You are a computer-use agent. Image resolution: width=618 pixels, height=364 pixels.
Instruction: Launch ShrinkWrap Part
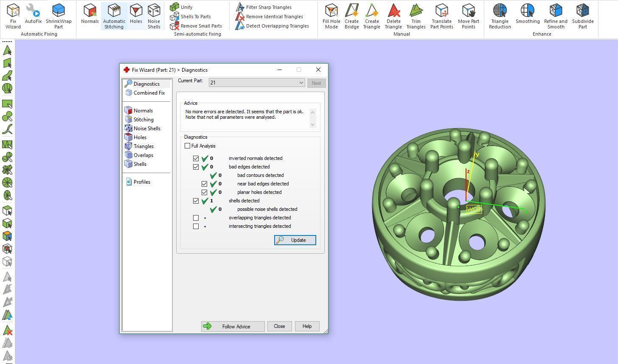(x=59, y=16)
